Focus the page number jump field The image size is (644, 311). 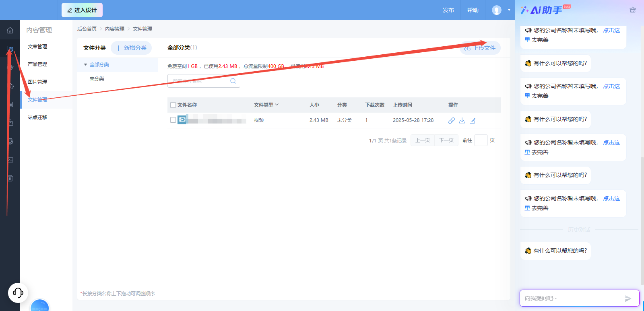tap(481, 140)
